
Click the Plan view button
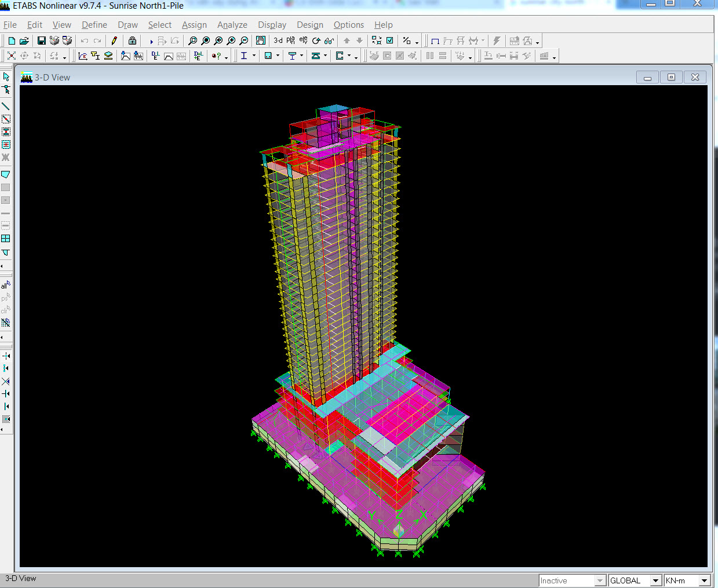pos(291,41)
